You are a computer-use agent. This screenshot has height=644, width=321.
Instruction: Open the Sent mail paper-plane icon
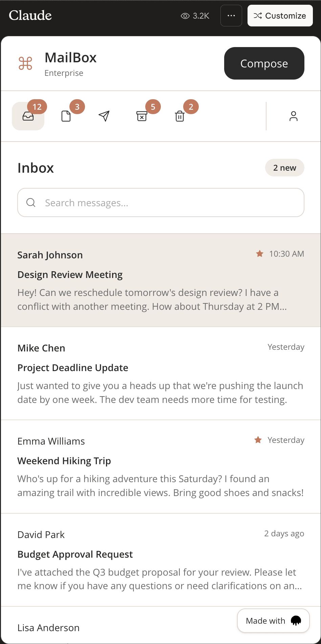point(104,116)
